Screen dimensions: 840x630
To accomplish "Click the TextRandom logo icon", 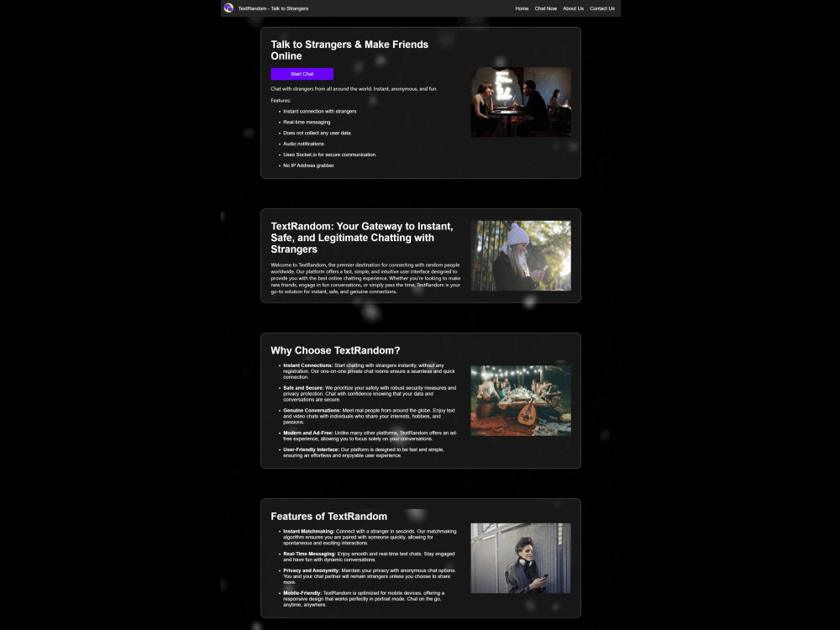I will click(x=228, y=8).
